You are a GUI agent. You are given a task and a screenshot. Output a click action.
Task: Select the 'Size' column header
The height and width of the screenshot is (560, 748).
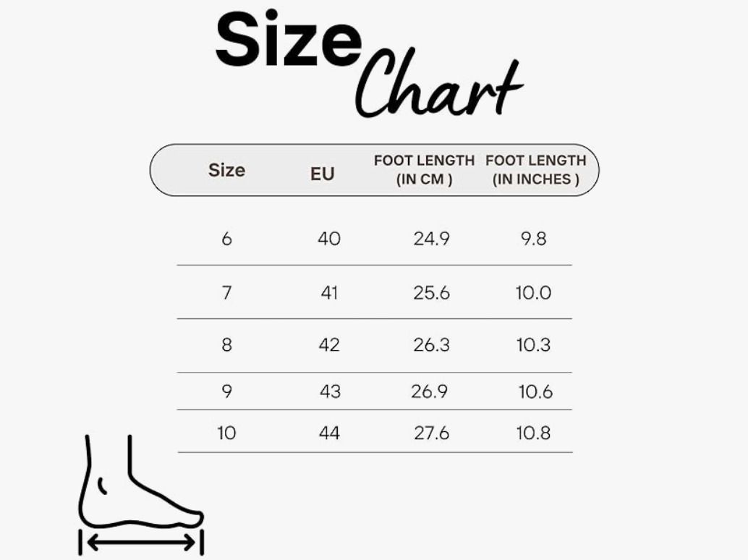click(x=227, y=170)
